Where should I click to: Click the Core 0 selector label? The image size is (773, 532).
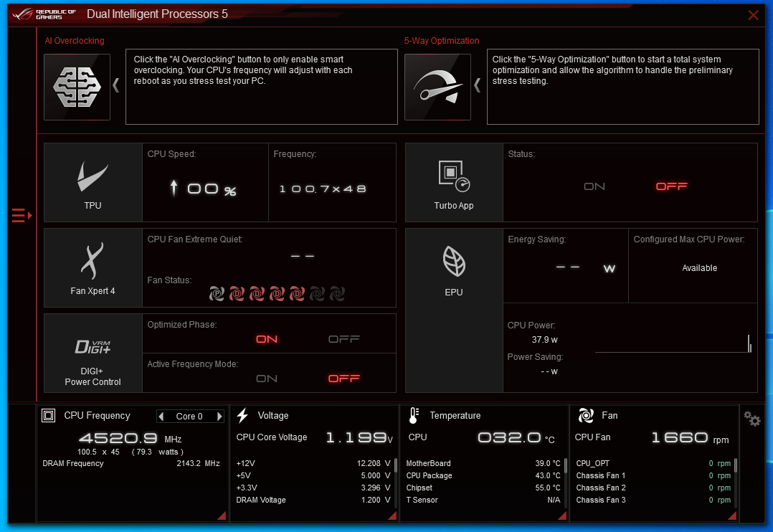(189, 416)
